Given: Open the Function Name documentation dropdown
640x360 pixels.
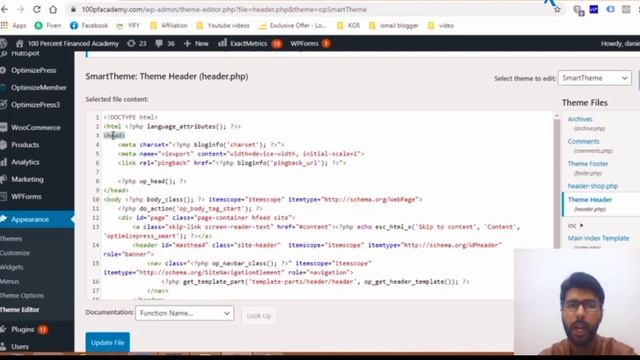Looking at the screenshot, I should tap(184, 313).
